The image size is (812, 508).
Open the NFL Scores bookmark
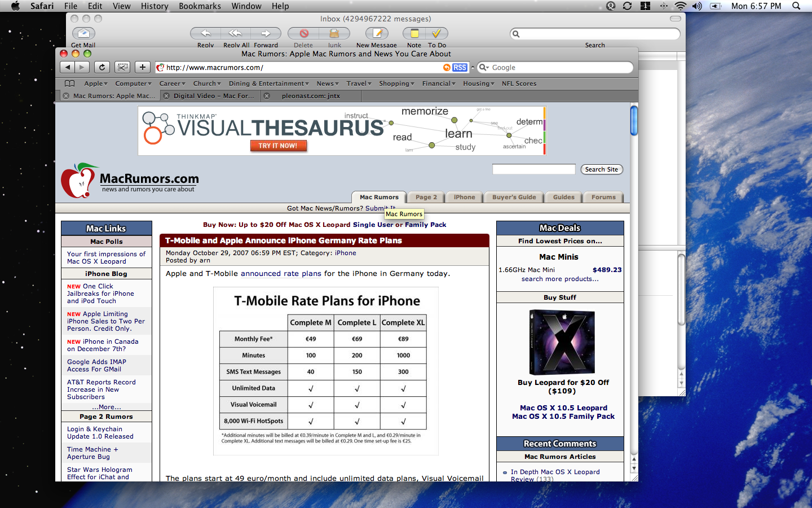point(519,84)
